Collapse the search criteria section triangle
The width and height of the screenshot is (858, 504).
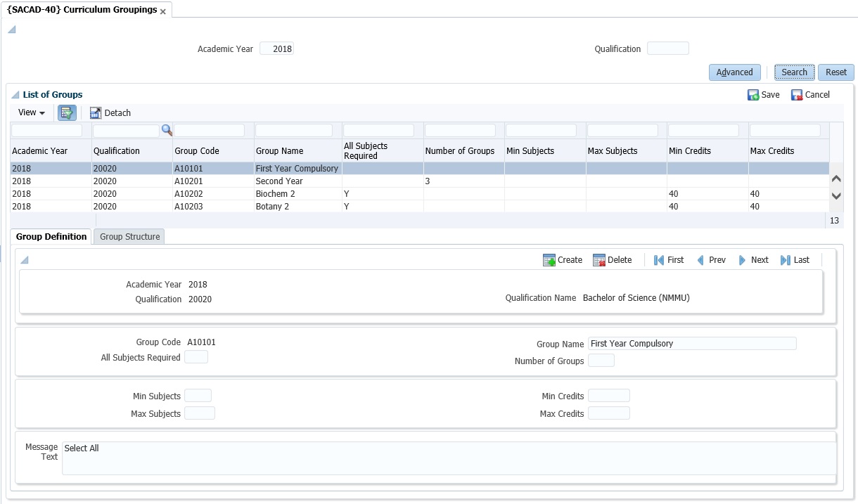[x=11, y=30]
